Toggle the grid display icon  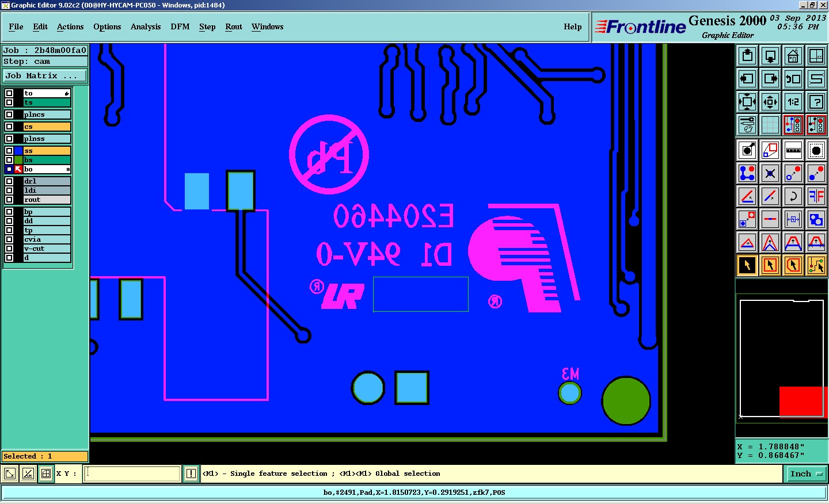770,125
